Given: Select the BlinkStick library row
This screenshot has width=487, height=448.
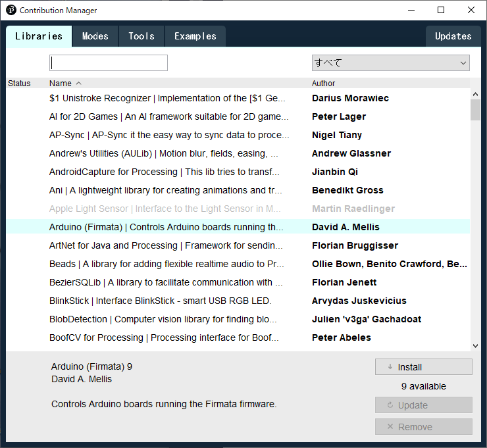Looking at the screenshot, I should coord(238,301).
